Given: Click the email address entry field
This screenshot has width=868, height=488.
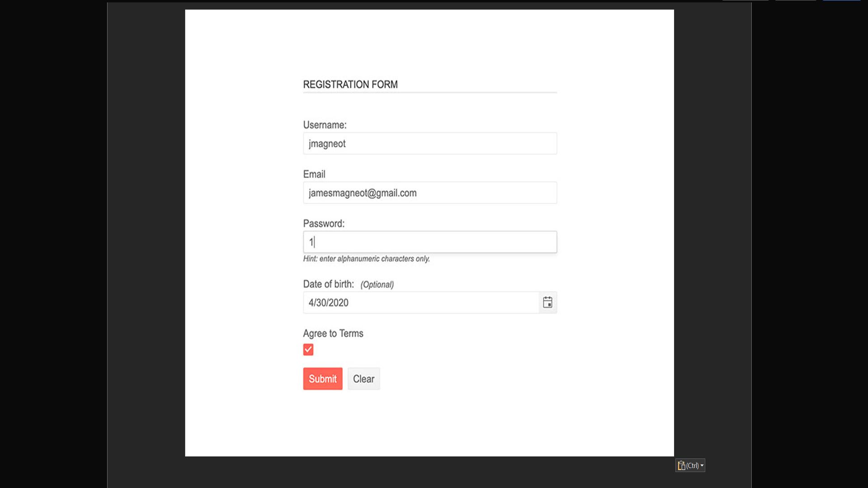Looking at the screenshot, I should [x=429, y=192].
